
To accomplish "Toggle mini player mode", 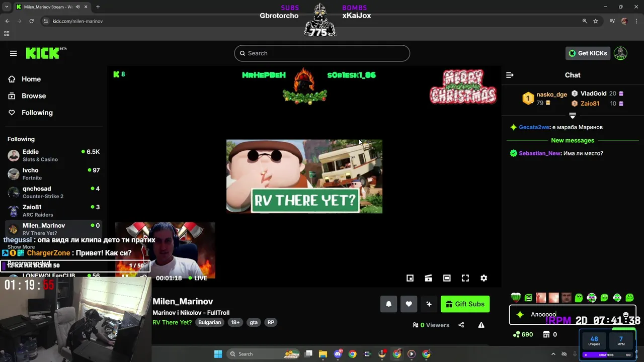I will coord(410,278).
